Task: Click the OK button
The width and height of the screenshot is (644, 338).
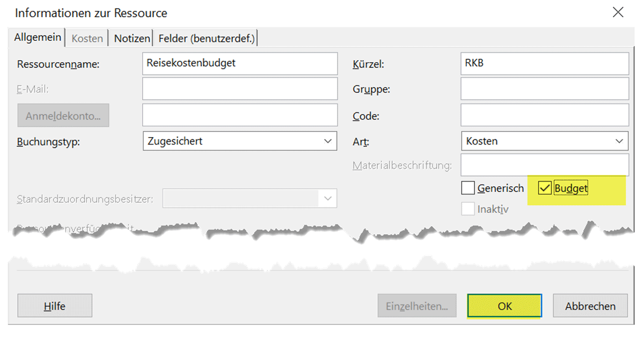Action: 504,306
